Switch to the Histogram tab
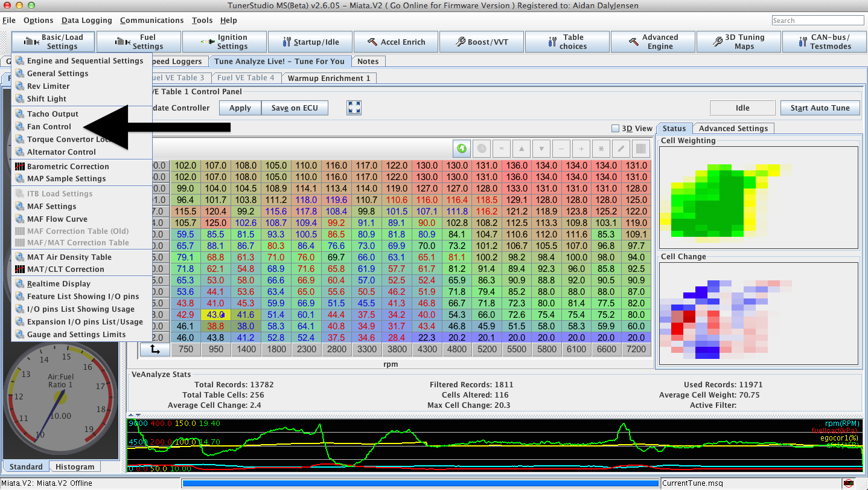The height and width of the screenshot is (490, 868). coord(75,466)
